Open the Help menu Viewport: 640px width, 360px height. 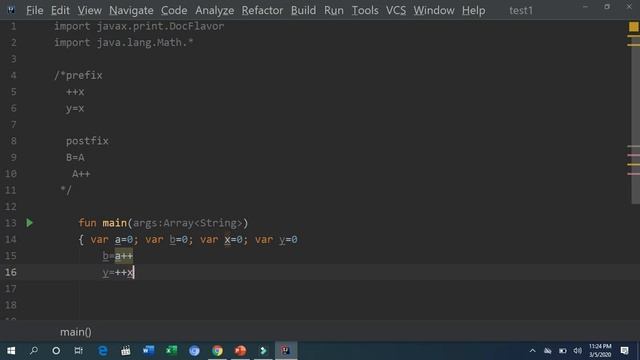point(473,10)
